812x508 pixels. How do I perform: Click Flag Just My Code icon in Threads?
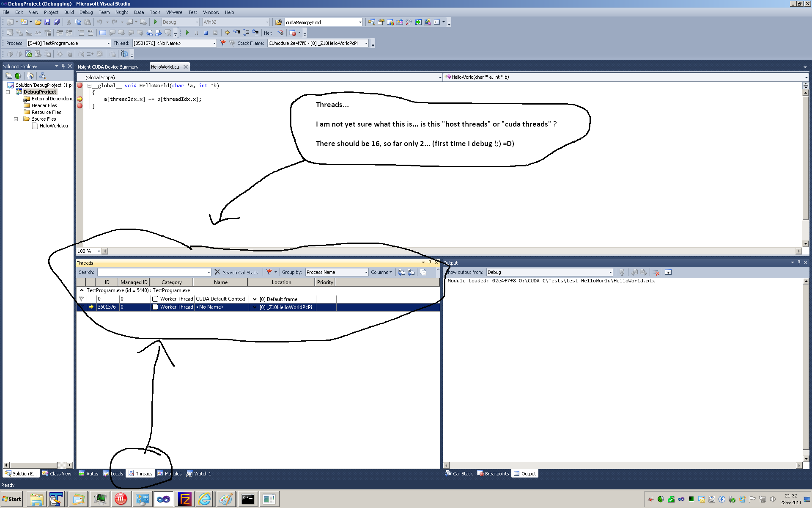269,272
